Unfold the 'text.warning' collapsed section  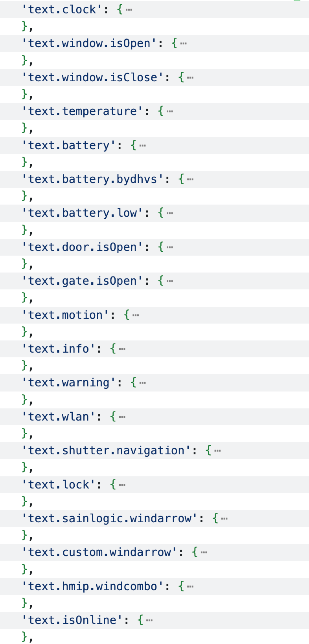click(x=143, y=383)
